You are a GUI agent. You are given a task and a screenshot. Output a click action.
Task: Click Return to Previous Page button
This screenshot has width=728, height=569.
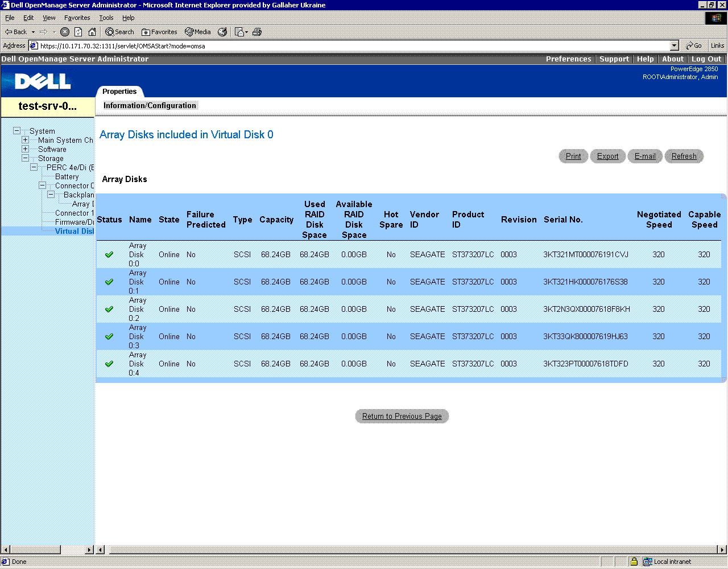pyautogui.click(x=402, y=417)
